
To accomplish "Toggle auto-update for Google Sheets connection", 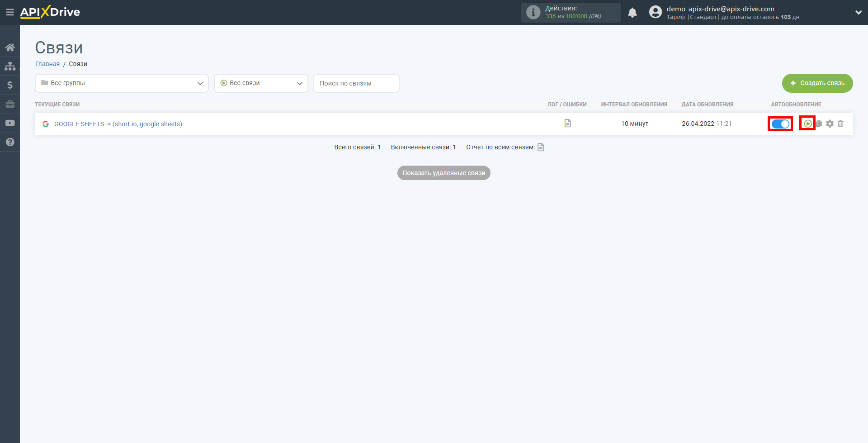I will point(780,124).
